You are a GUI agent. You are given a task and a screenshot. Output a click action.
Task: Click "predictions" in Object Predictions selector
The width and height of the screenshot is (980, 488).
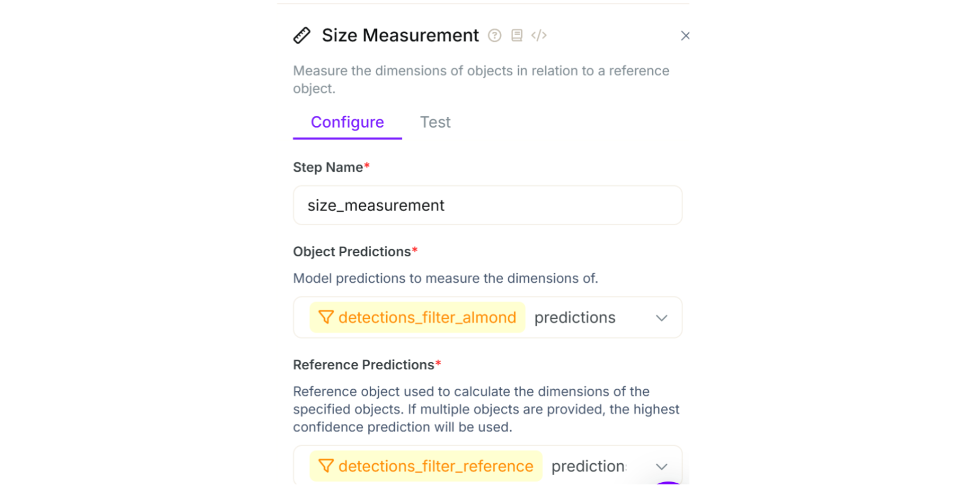pyautogui.click(x=575, y=317)
